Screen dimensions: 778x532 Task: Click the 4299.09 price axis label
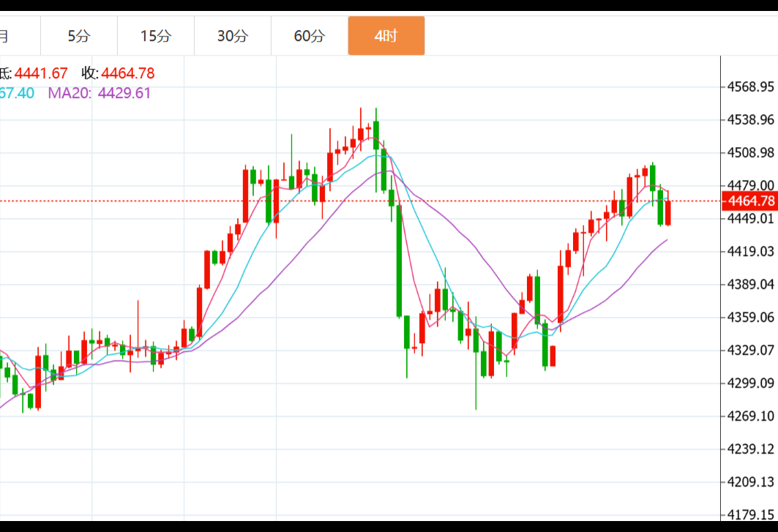coord(750,383)
